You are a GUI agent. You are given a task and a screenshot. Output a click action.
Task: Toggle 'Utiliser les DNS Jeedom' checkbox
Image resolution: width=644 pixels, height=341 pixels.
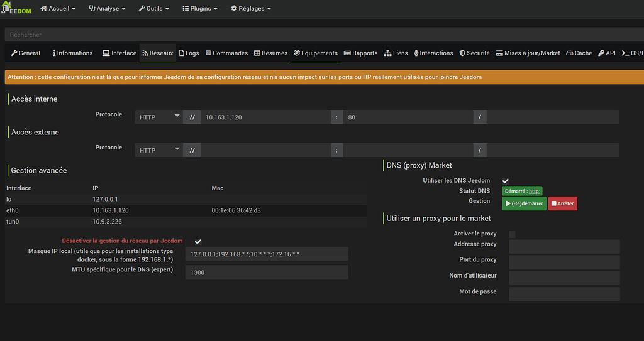point(506,181)
